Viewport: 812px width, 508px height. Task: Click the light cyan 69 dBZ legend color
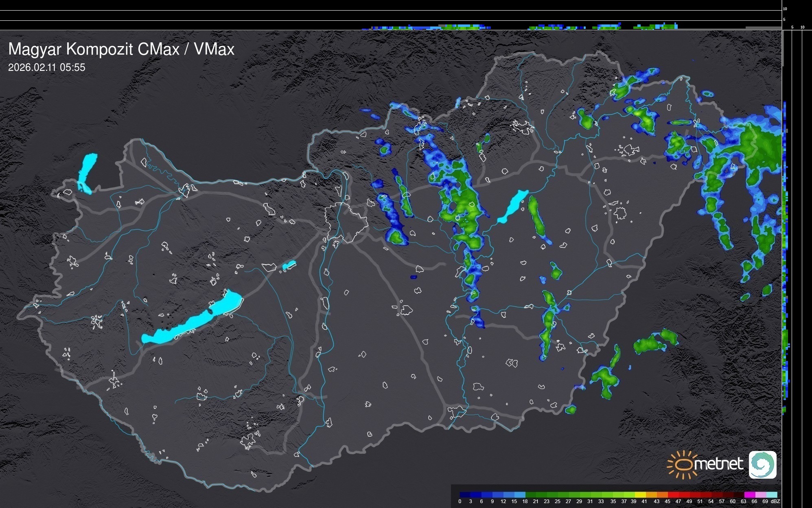tap(772, 495)
